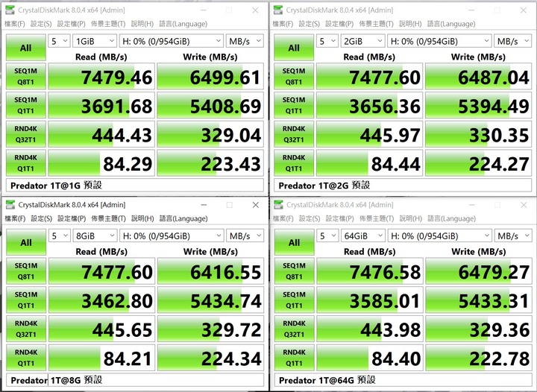Run RND4K Q1T1 test in Predator 1T@64G window
537x392 pixels.
point(294,358)
